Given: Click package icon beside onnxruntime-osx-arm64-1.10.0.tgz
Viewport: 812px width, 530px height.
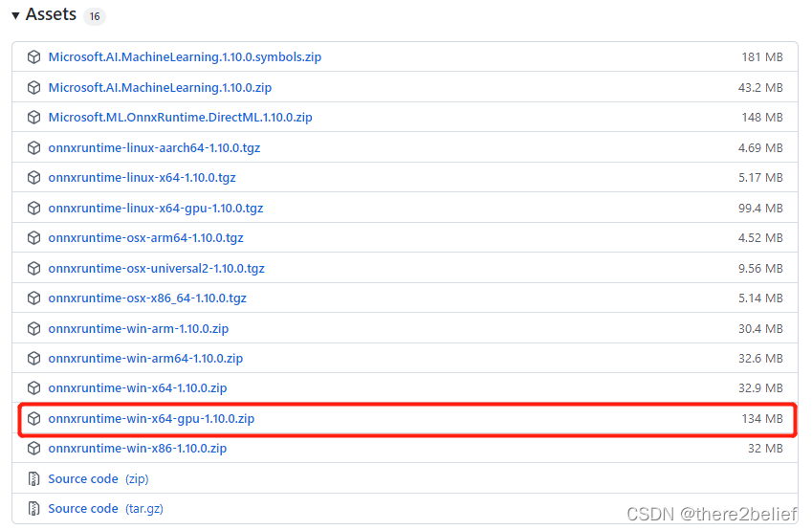Looking at the screenshot, I should [33, 238].
